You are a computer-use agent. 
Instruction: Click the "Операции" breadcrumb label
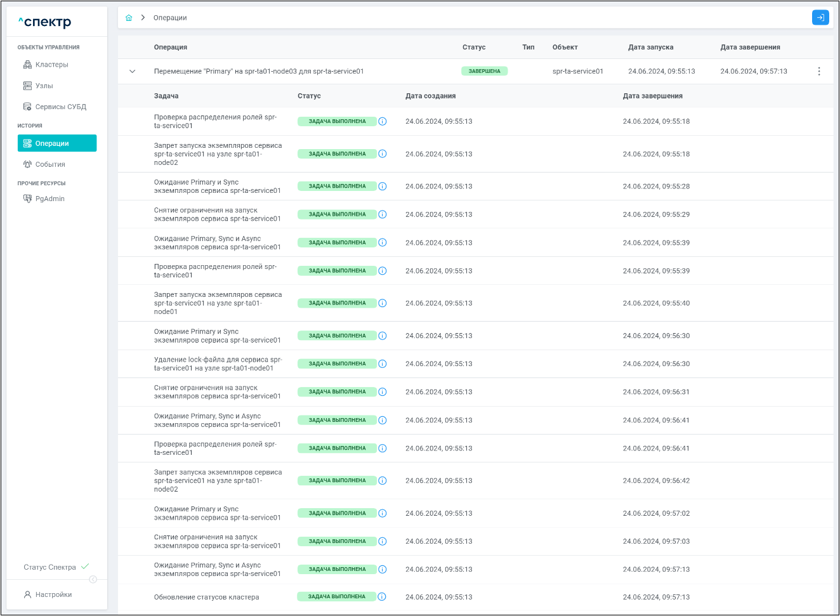[x=170, y=18]
